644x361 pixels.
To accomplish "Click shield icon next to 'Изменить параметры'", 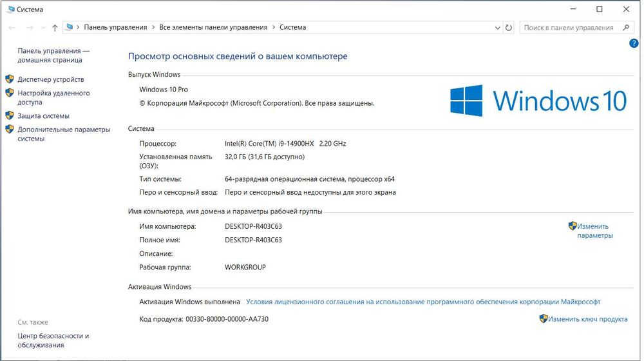I will (573, 226).
